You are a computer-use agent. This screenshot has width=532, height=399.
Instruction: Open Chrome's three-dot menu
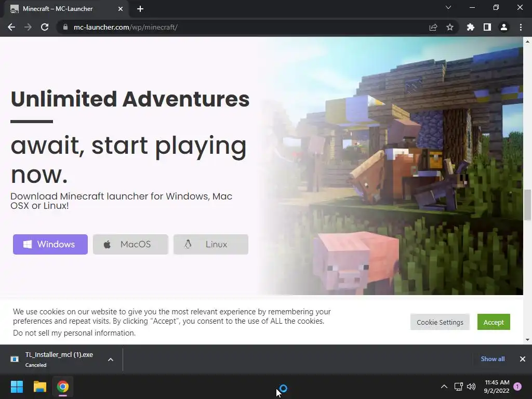tap(521, 27)
